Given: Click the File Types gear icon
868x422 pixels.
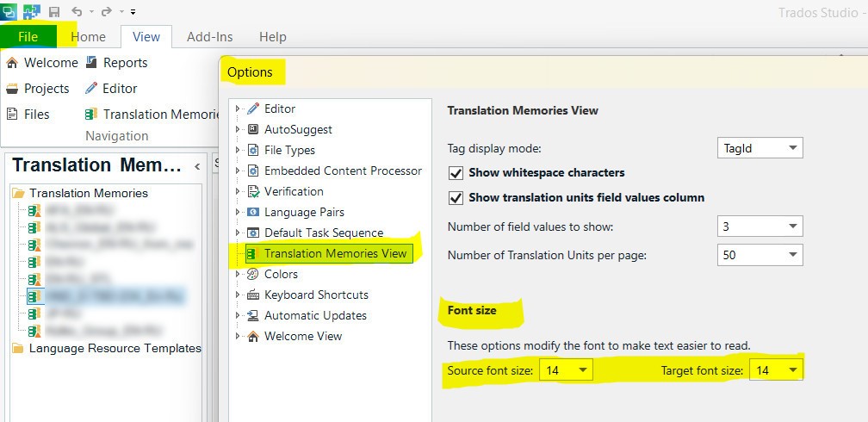Looking at the screenshot, I should (253, 150).
